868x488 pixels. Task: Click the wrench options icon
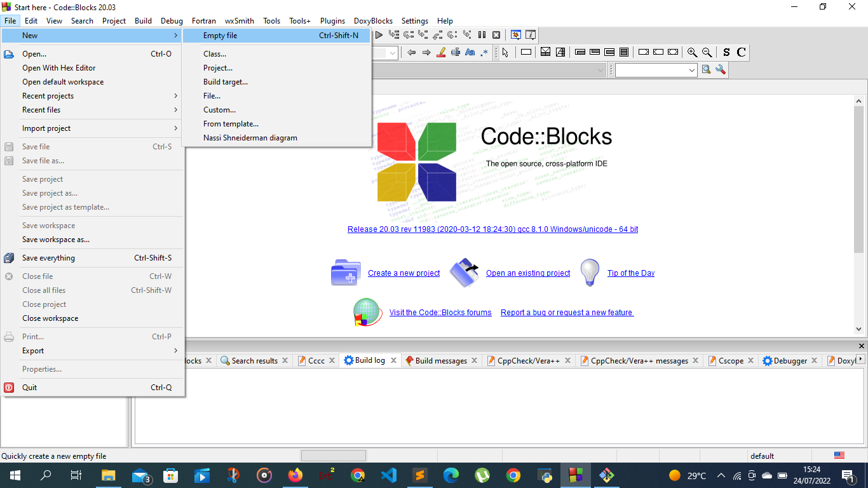click(721, 70)
